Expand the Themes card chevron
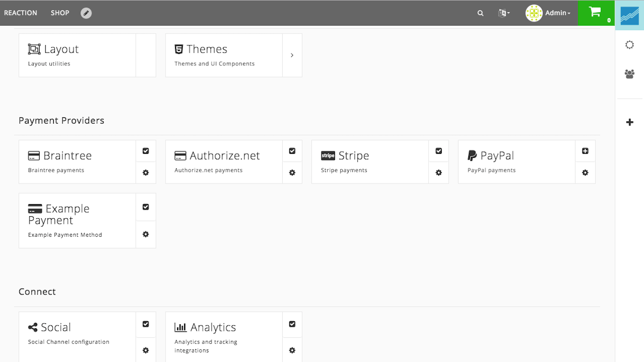The width and height of the screenshot is (644, 362). (292, 55)
